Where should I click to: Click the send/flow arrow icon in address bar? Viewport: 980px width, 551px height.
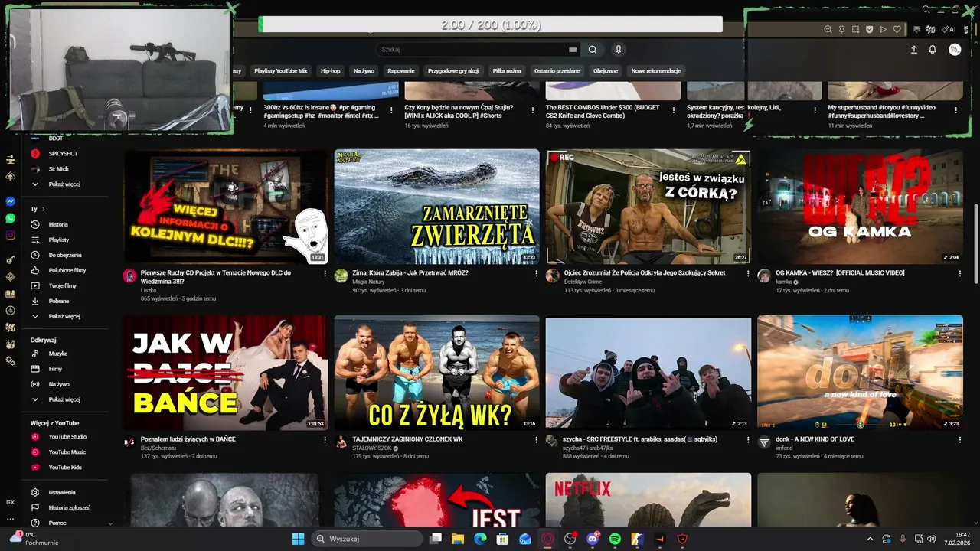click(883, 30)
